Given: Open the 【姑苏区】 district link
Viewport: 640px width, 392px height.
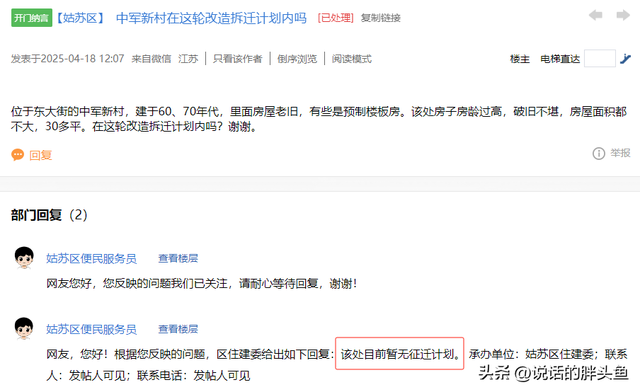Looking at the screenshot, I should (x=80, y=18).
